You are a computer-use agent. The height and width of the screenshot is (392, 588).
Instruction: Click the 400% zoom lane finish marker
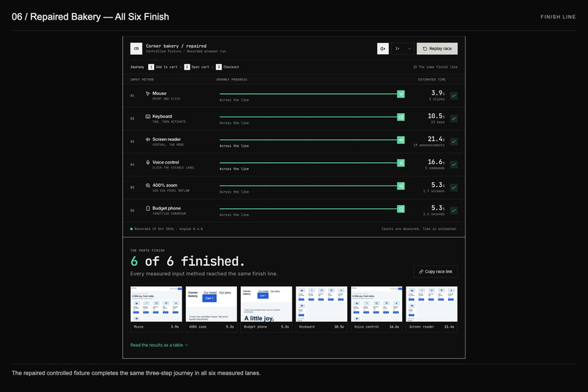401,186
